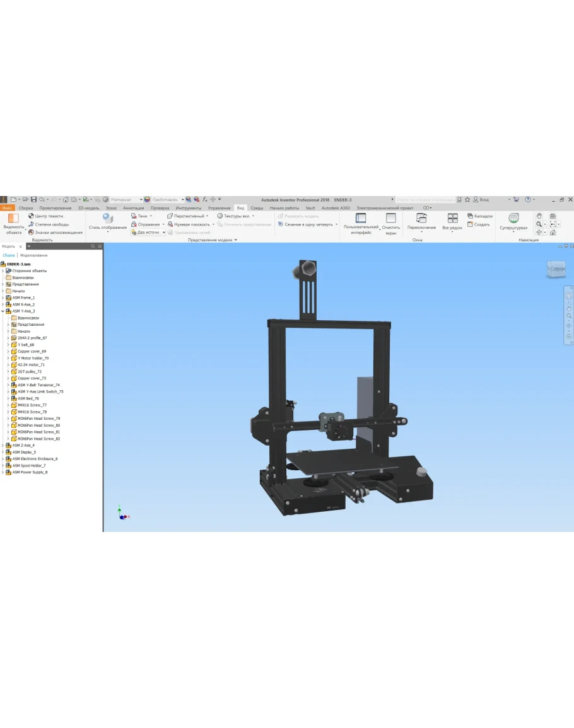The height and width of the screenshot is (728, 574).
Task: Click the home view icon in navigation panel
Action: pyautogui.click(x=553, y=233)
